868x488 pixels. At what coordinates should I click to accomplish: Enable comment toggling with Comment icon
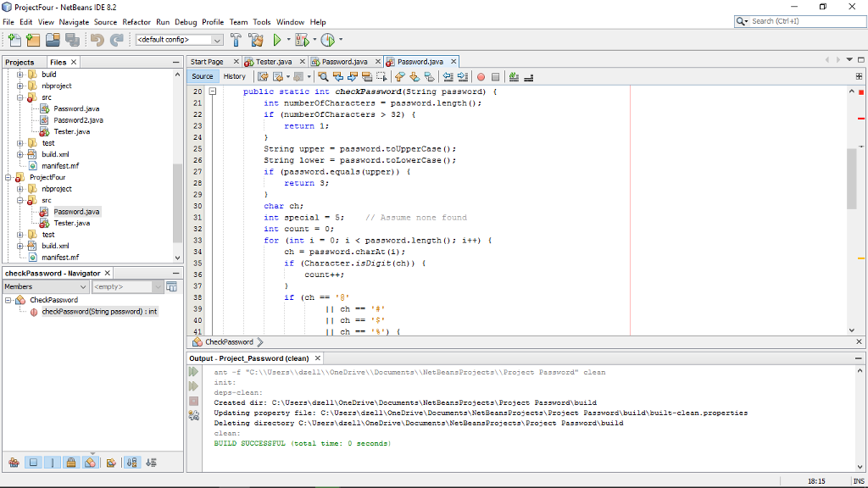[512, 76]
